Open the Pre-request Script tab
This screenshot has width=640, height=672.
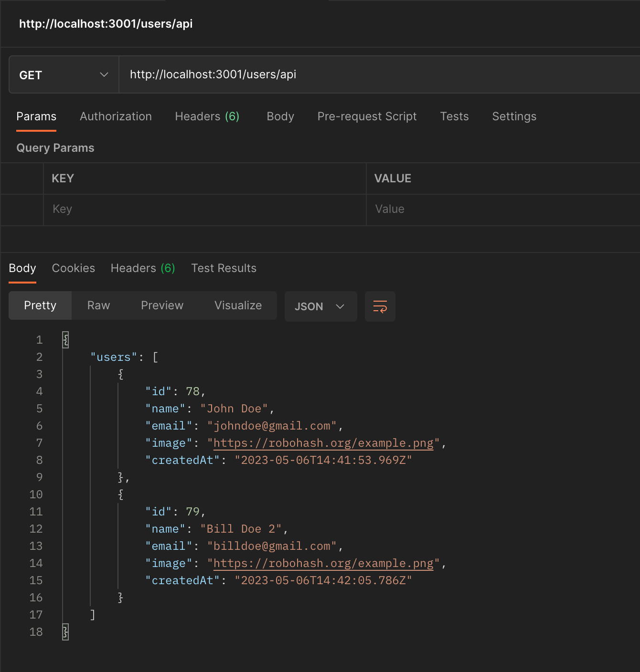[x=367, y=116]
